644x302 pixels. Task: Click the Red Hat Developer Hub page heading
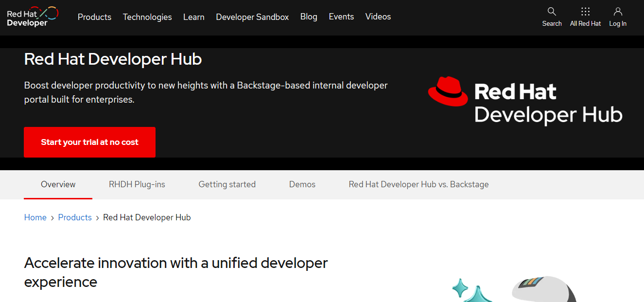(113, 59)
